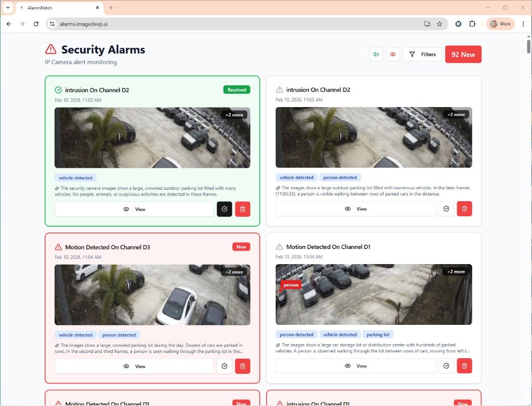532x406 pixels.
Task: Open resolved intrusion D2 camera thumbnail
Action: point(152,138)
